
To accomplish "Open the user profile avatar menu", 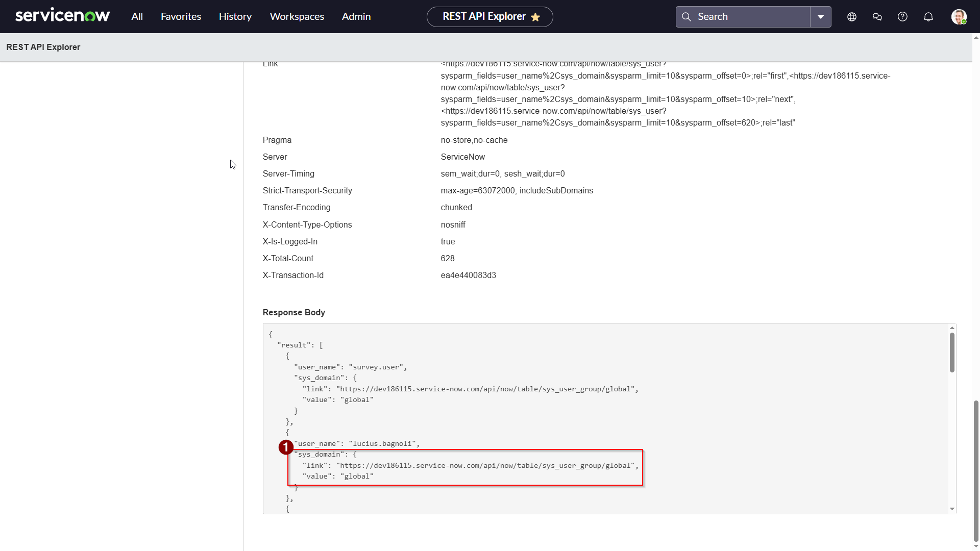I will [959, 17].
